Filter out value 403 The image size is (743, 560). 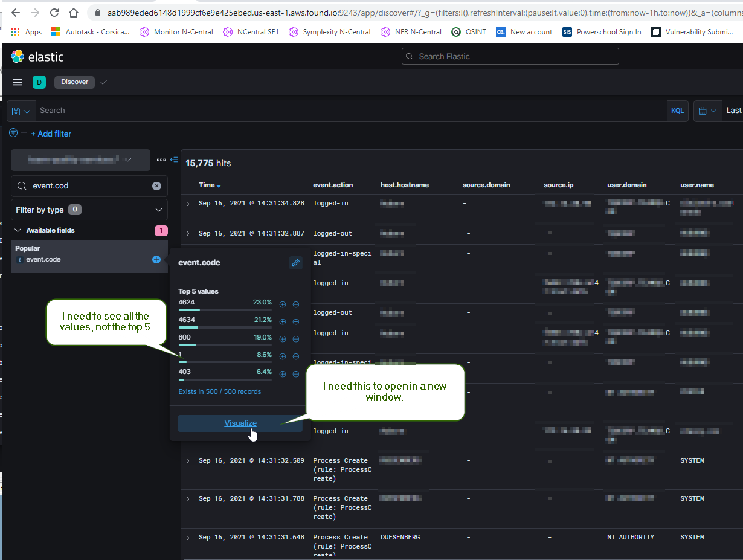pos(296,374)
